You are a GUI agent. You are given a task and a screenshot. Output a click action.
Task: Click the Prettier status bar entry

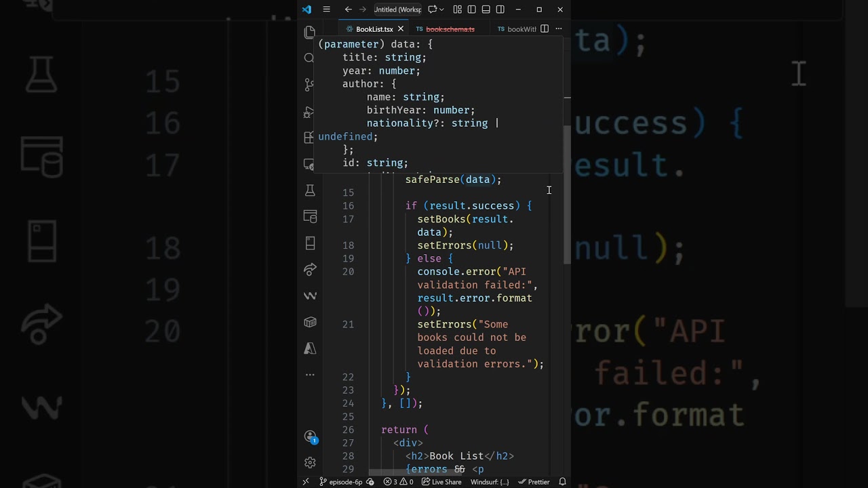click(x=534, y=482)
